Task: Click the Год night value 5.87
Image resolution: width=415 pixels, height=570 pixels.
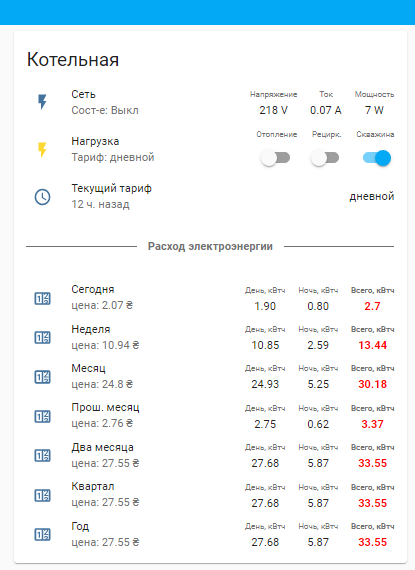Action: [318, 542]
